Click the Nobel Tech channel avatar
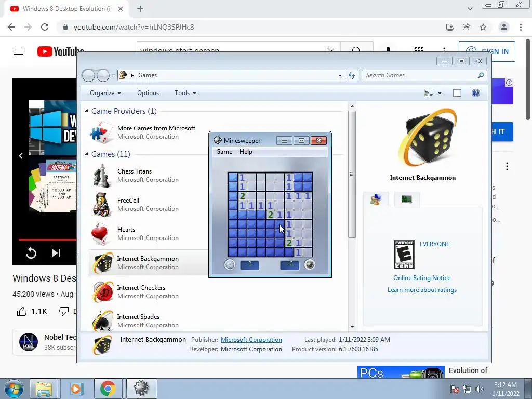Viewport: 532px width, 399px height. point(29,342)
